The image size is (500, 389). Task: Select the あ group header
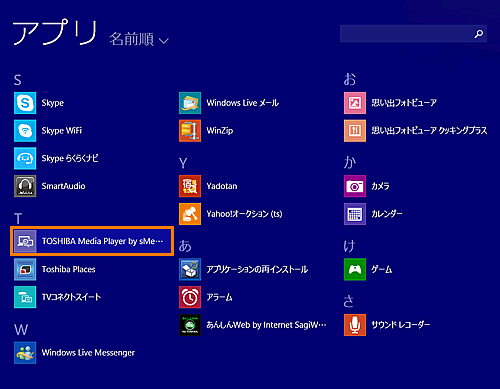click(x=185, y=246)
